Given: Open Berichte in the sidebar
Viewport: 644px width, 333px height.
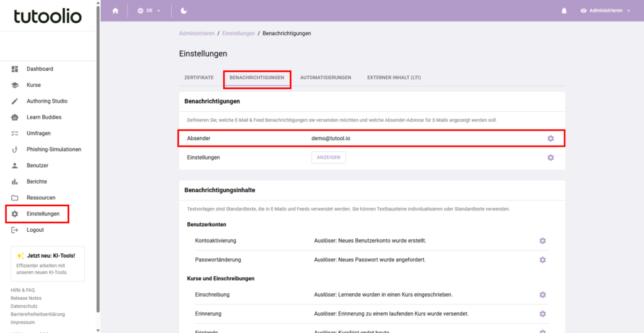Looking at the screenshot, I should [36, 182].
